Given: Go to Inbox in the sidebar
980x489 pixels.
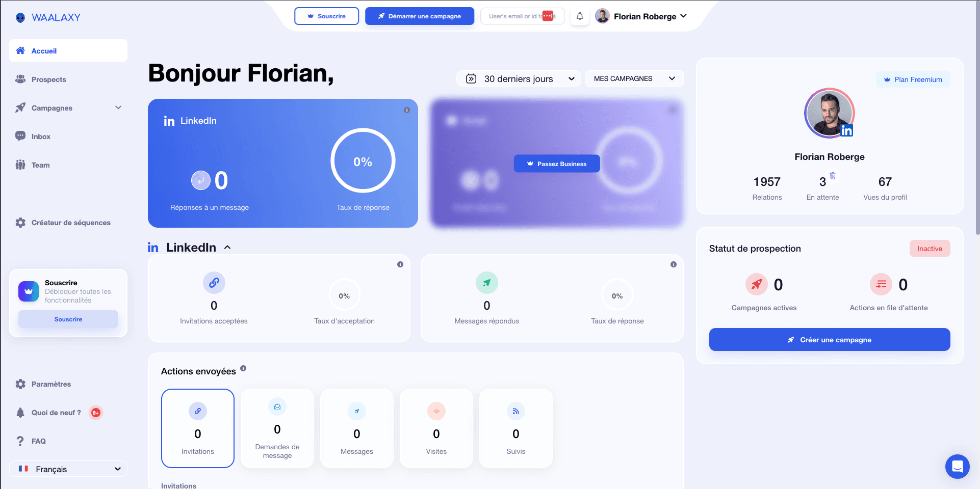Looking at the screenshot, I should (41, 137).
